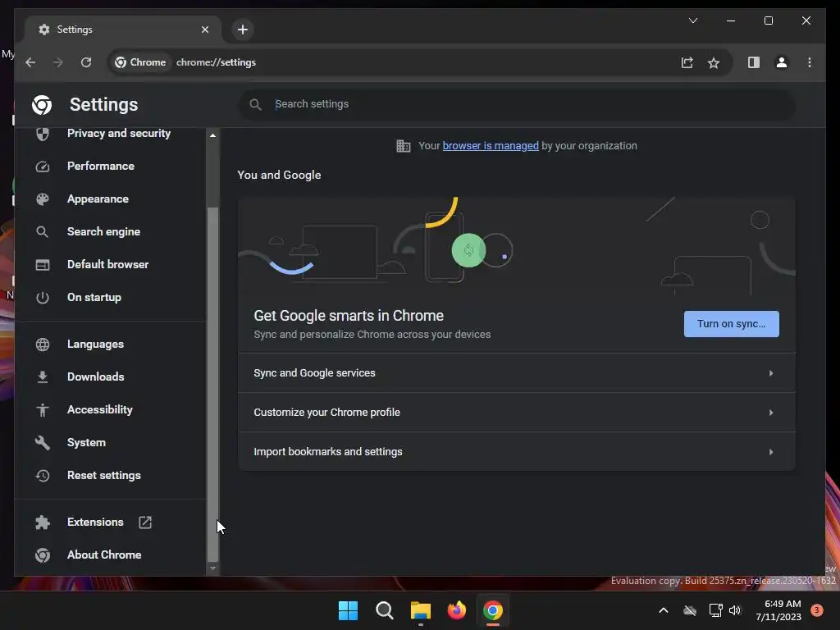Viewport: 840px width, 630px height.
Task: Open Chrome's three-dot menu
Action: coord(810,62)
